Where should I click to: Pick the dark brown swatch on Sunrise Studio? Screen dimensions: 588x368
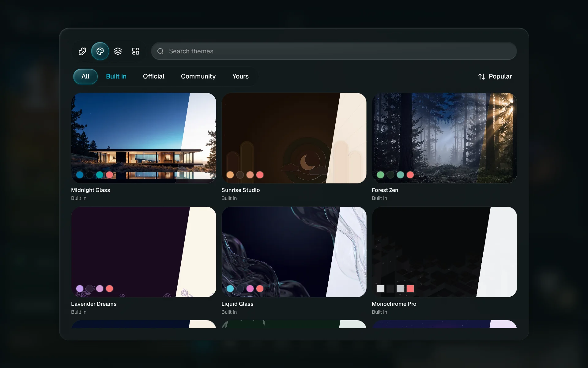tap(240, 175)
